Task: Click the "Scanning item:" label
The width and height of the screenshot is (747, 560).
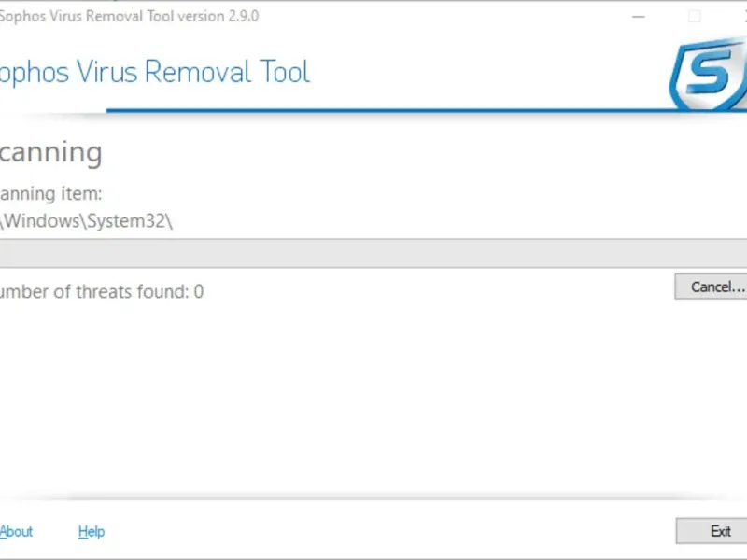Action: [x=51, y=194]
